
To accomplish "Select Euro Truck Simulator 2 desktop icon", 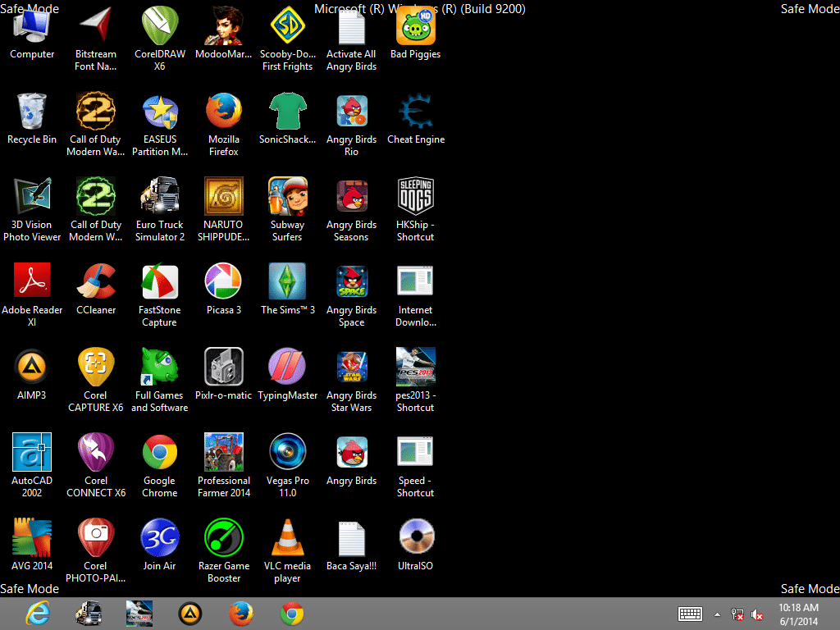I will (x=160, y=196).
